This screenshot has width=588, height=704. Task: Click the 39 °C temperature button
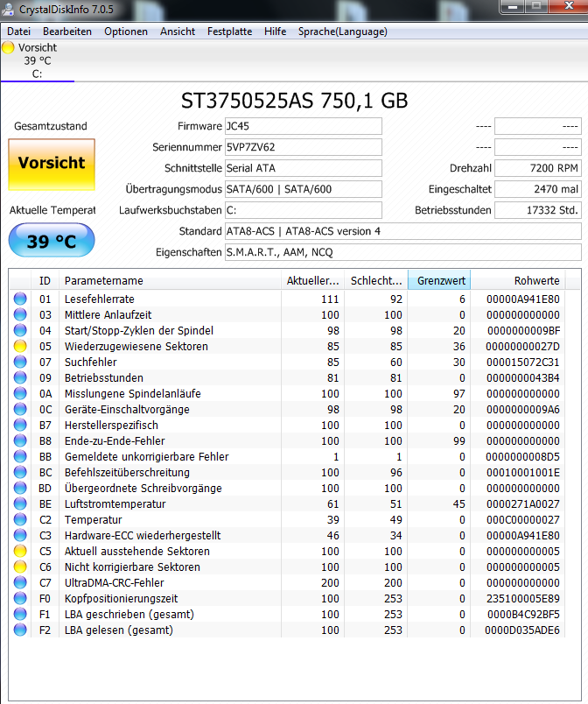[x=52, y=240]
